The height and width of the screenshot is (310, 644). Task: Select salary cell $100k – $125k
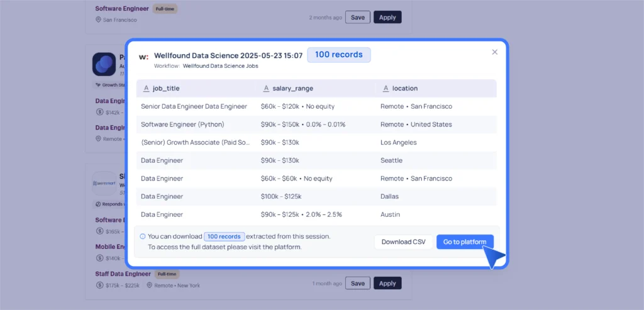281,197
